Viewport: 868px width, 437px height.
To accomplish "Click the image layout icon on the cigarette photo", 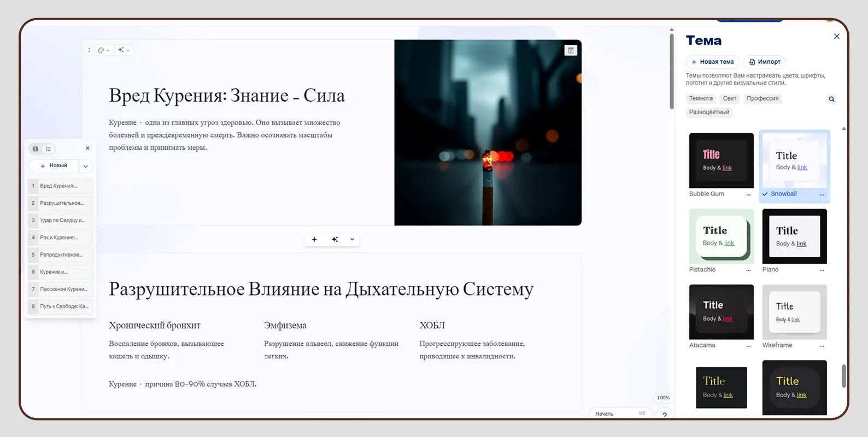I will coord(571,50).
